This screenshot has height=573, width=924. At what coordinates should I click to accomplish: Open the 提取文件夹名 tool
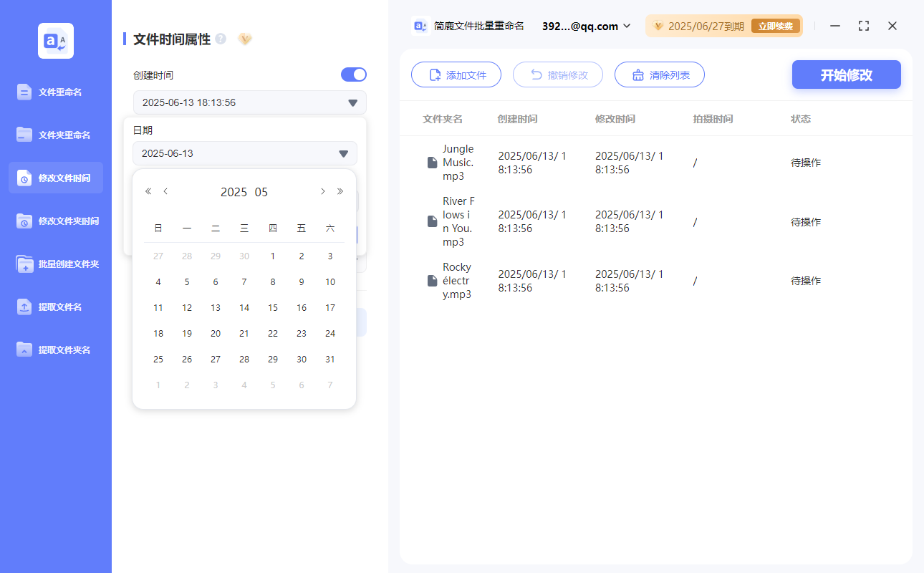point(56,350)
